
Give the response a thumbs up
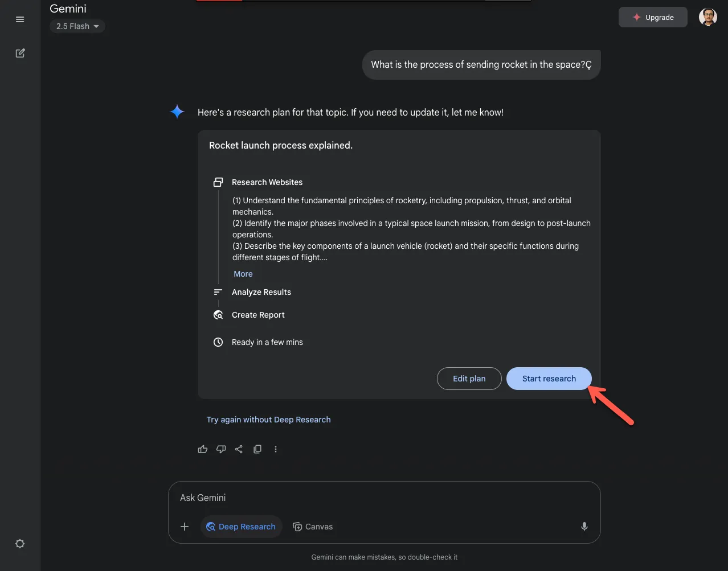tap(203, 449)
